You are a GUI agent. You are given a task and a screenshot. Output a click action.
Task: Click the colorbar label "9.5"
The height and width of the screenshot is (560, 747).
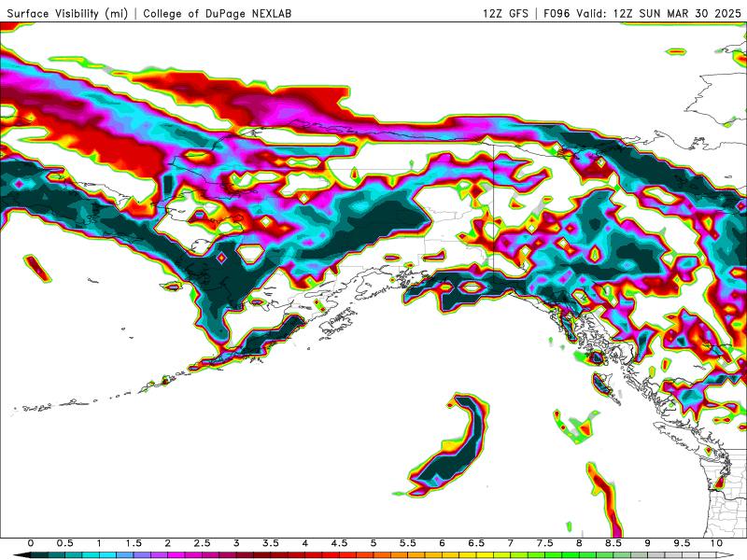(x=683, y=543)
